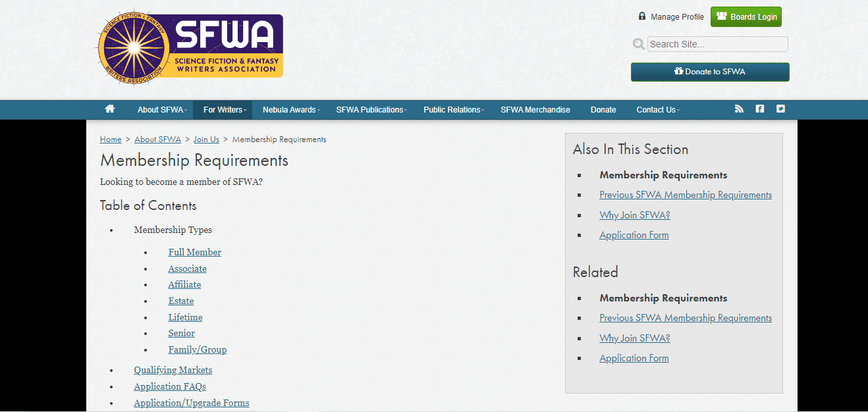Click the Boards Login button
This screenshot has height=412, width=868.
746,16
